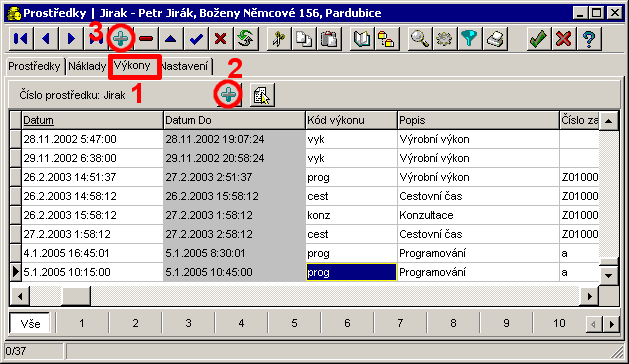Viewport: 629px width, 364px height.
Task: Click document icon beside add výkon button
Action: pos(262,95)
